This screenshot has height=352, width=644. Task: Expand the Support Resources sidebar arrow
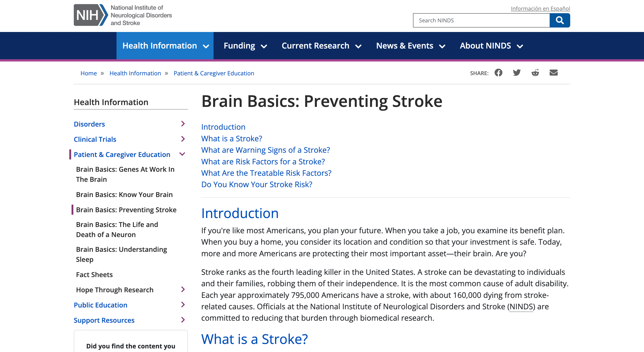(x=183, y=320)
